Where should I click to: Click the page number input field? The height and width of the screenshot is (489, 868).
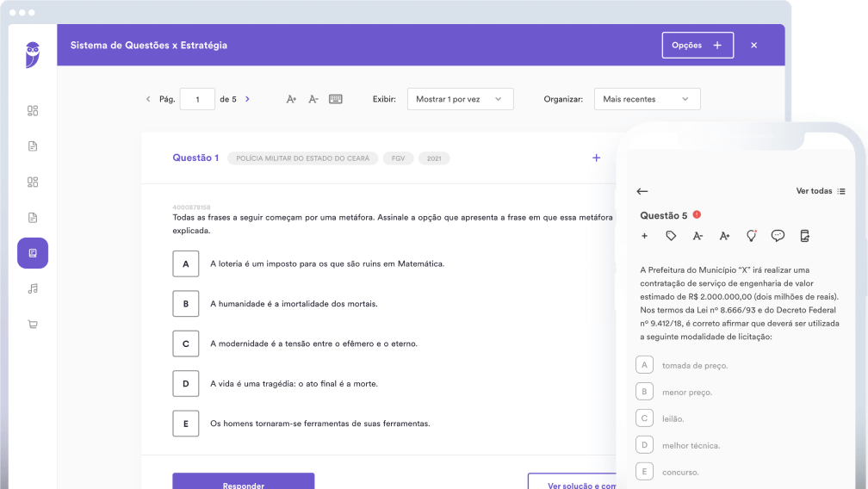click(x=198, y=99)
